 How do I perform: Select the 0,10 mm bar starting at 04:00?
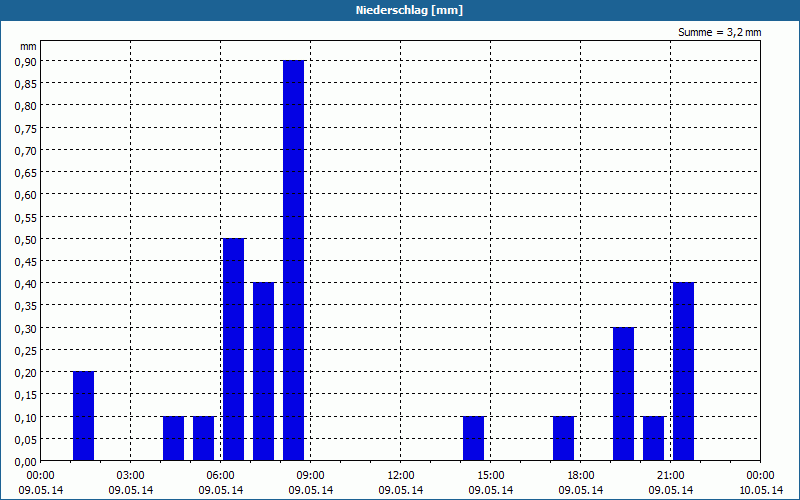pos(173,438)
